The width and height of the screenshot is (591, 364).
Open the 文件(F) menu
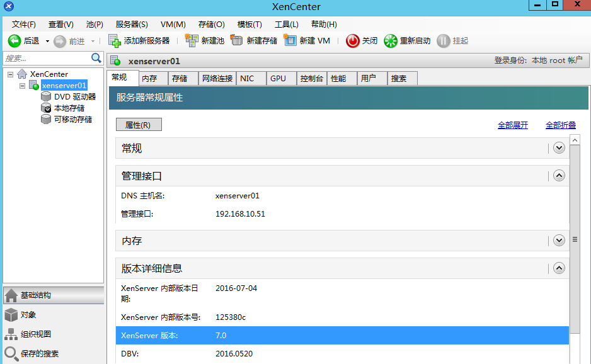[x=24, y=25]
